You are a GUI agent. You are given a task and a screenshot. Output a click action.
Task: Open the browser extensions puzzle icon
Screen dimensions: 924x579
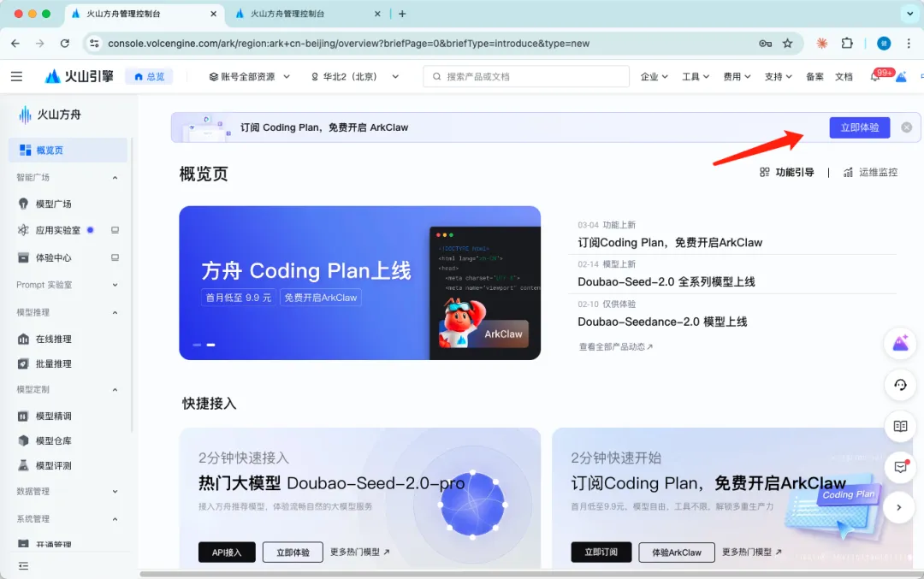click(847, 43)
